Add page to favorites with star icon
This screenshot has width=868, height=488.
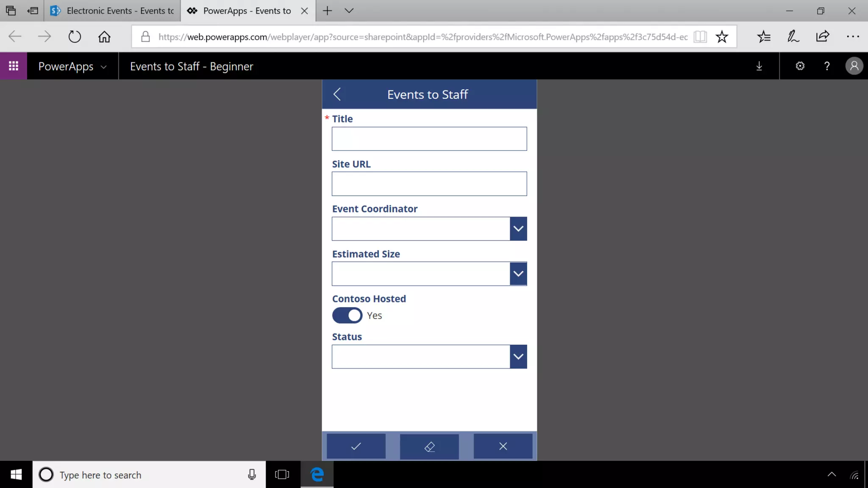tap(722, 37)
